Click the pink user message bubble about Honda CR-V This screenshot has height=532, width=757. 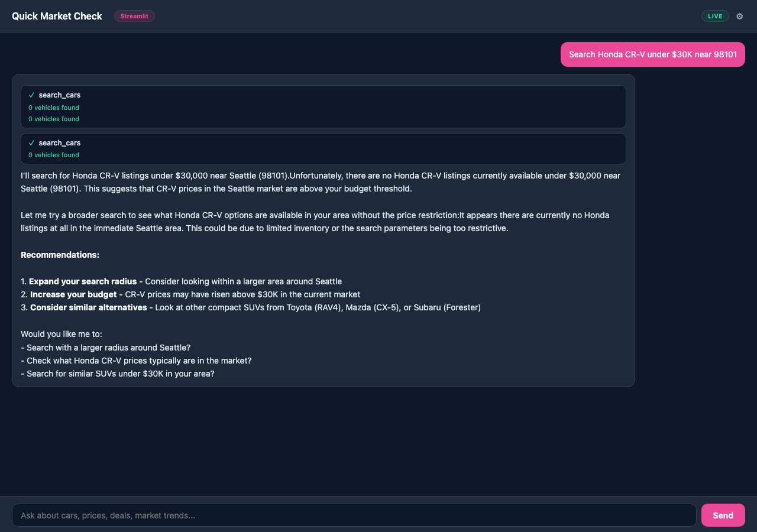click(x=652, y=54)
